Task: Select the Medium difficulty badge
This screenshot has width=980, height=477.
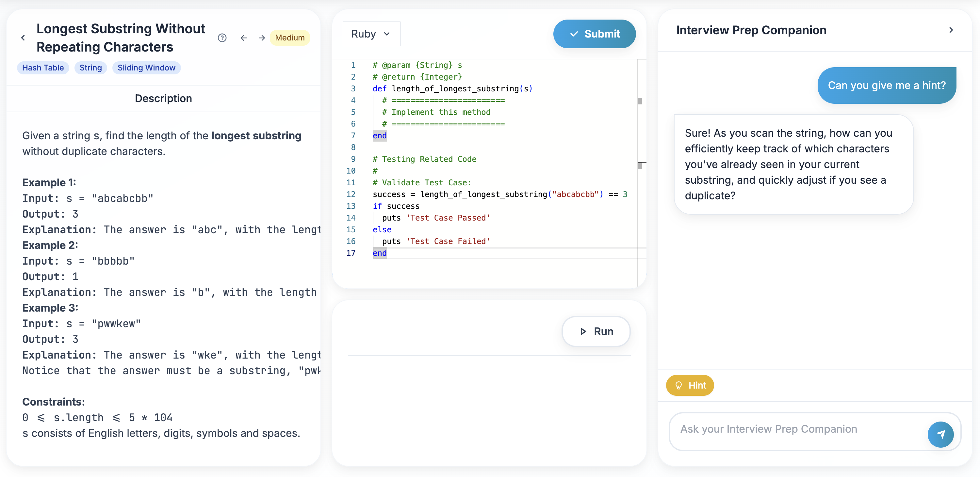Action: pyautogui.click(x=289, y=38)
